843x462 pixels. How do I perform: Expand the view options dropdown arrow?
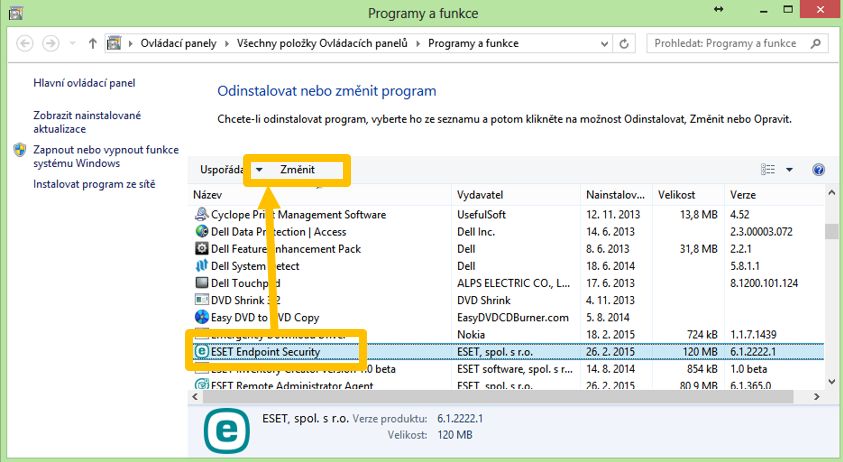(789, 169)
